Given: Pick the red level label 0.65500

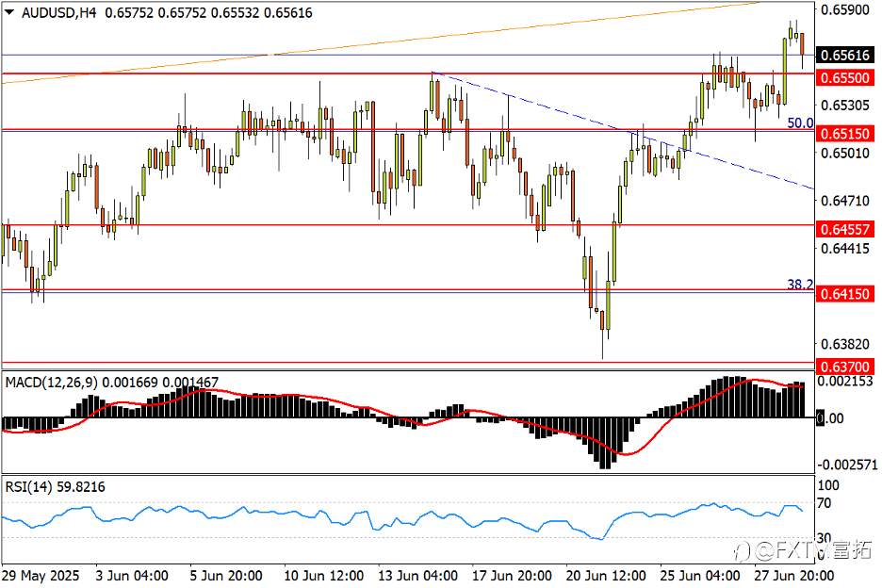Looking at the screenshot, I should pos(845,77).
